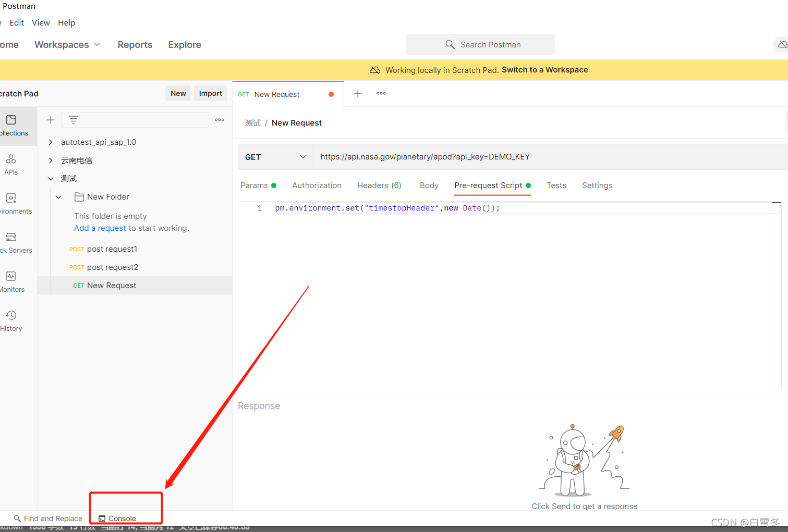Image resolution: width=788 pixels, height=532 pixels.
Task: Click Switch to a Workspace link
Action: tap(544, 70)
